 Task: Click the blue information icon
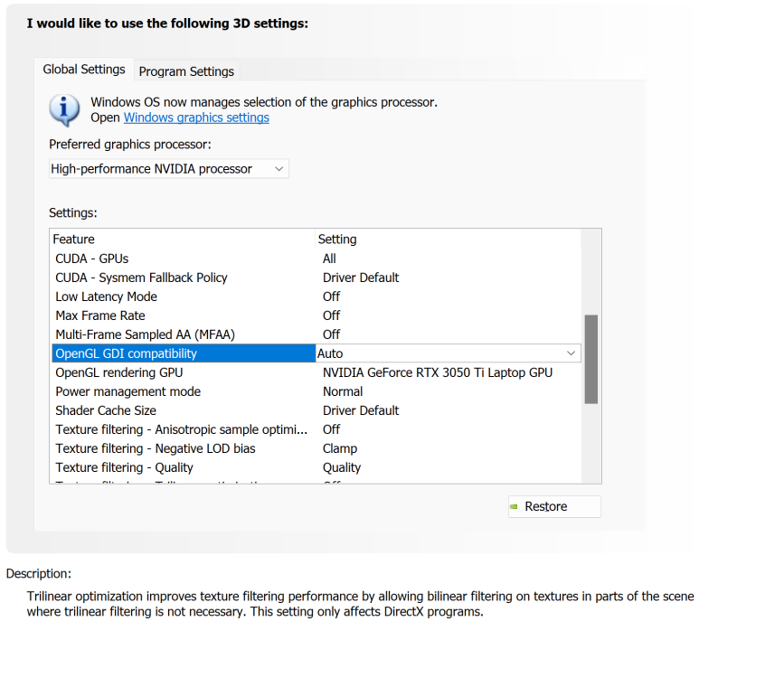click(x=64, y=110)
